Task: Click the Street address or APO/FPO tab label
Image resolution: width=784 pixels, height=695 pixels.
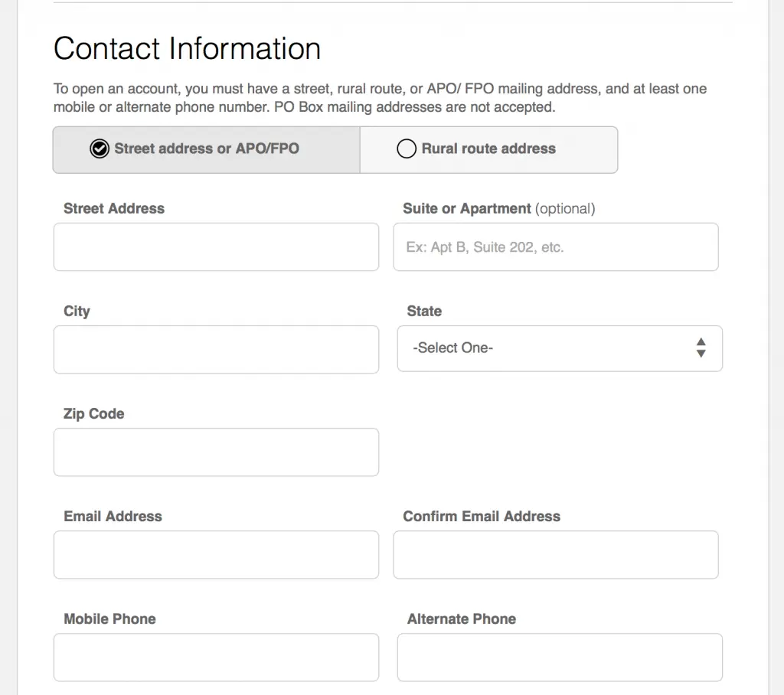Action: [207, 148]
